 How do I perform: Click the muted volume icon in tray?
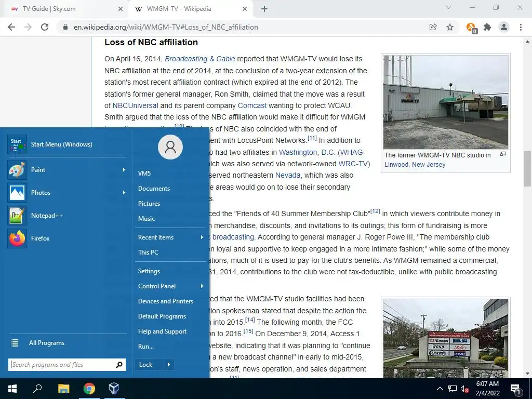465,389
